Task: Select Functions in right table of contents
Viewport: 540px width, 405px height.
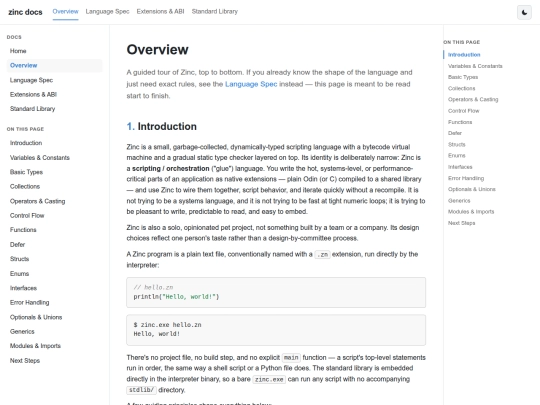Action: (460, 122)
